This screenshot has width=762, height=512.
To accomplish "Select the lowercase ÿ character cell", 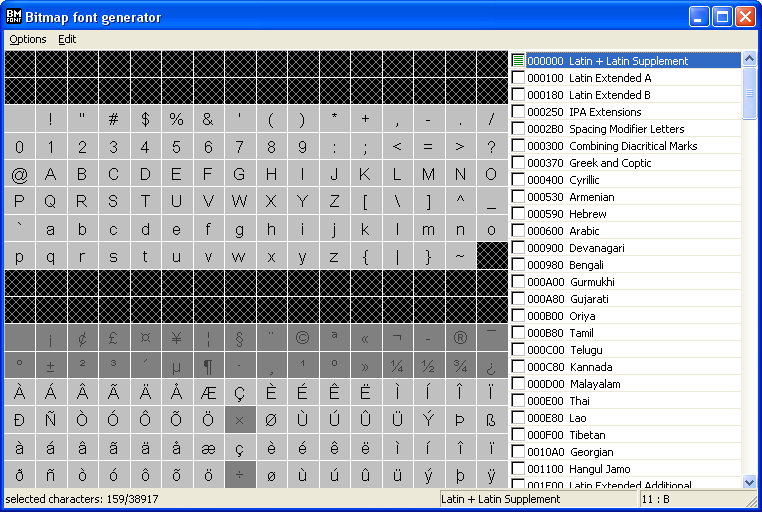I will pyautogui.click(x=491, y=475).
